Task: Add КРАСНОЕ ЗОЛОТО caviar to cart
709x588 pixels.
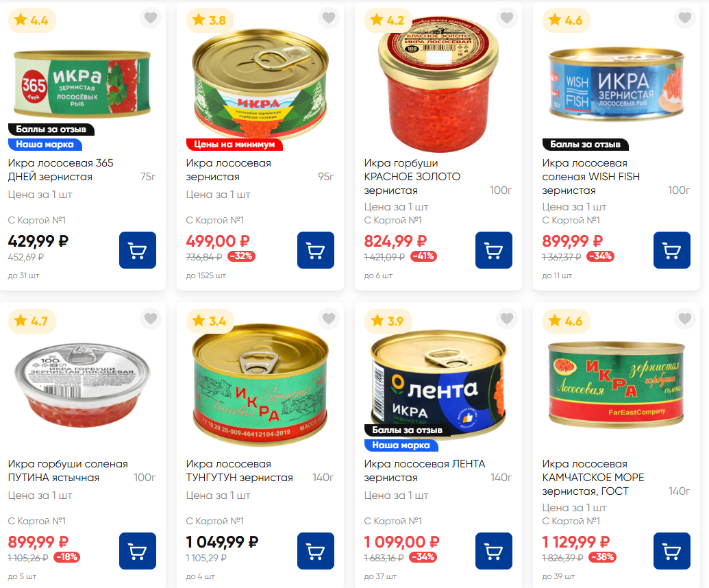Action: pyautogui.click(x=494, y=250)
